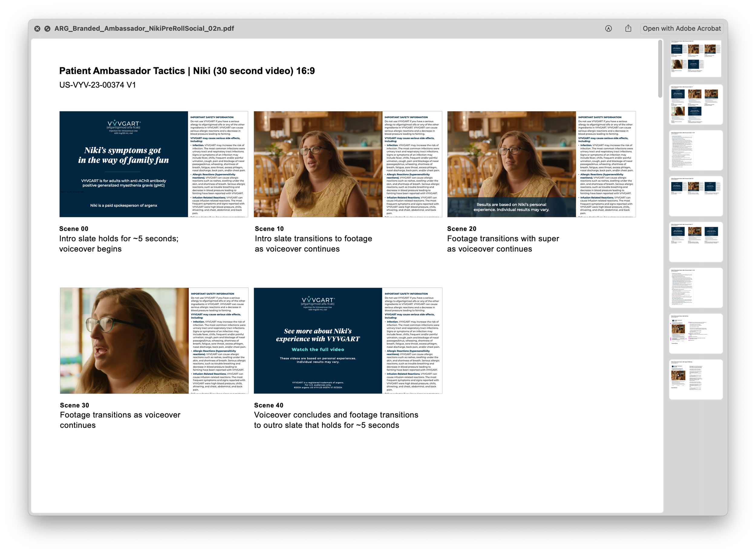Click the vertical scrollbar beside the page
756x553 pixels.
pyautogui.click(x=660, y=69)
